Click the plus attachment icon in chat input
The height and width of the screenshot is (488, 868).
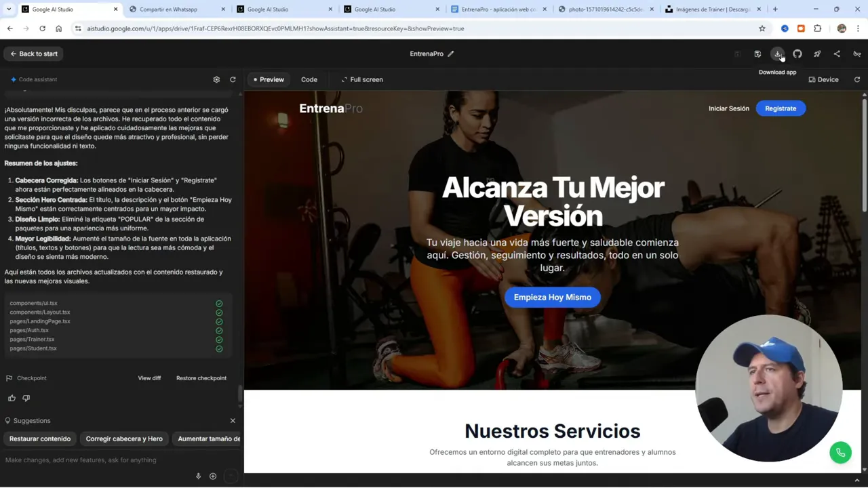tap(213, 476)
